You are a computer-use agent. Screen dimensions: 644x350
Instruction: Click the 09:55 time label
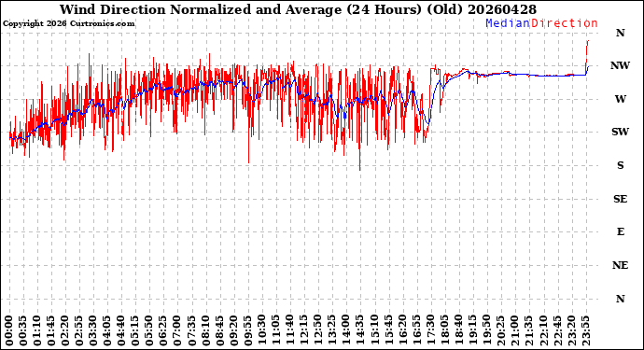coord(247,330)
